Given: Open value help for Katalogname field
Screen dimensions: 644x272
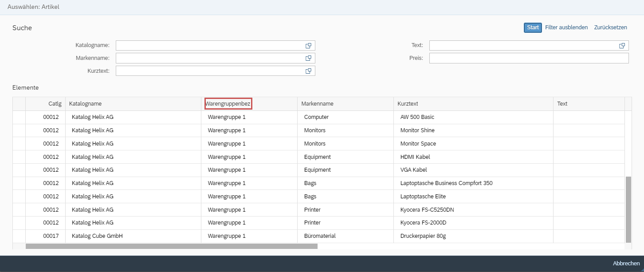Looking at the screenshot, I should (308, 46).
